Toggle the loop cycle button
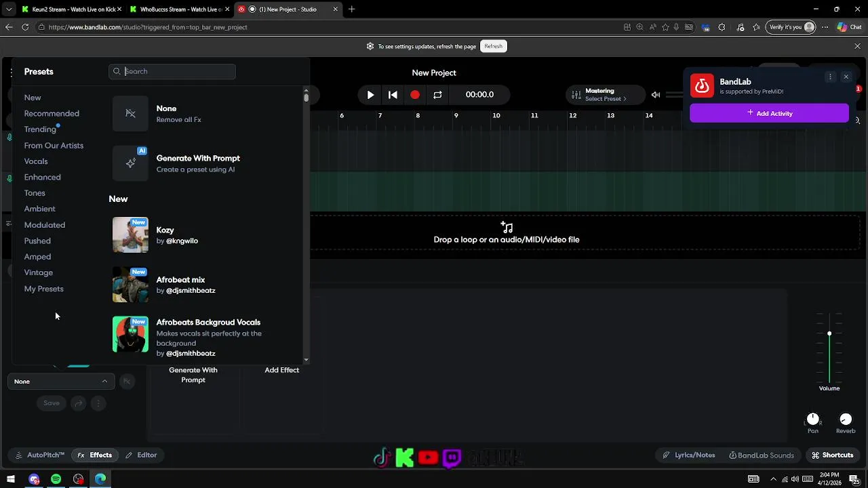This screenshot has width=868, height=488. coord(437,95)
